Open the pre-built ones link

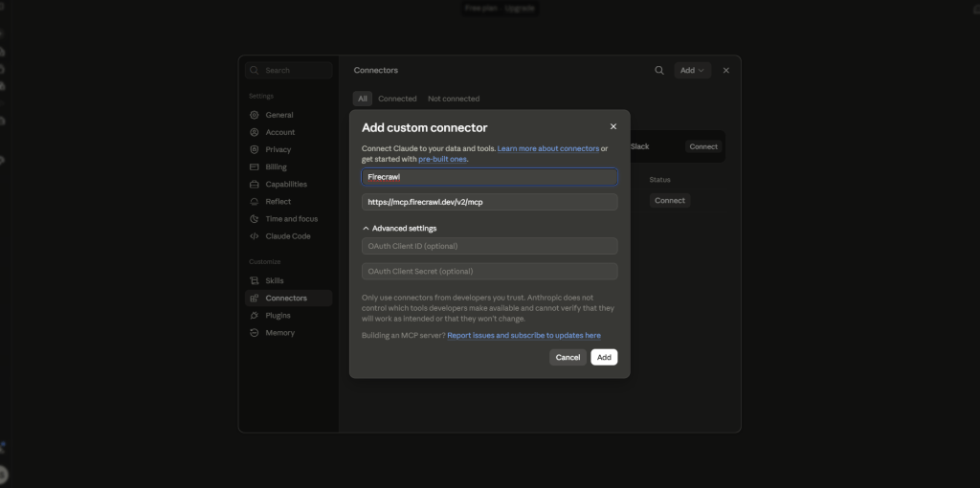click(x=442, y=160)
